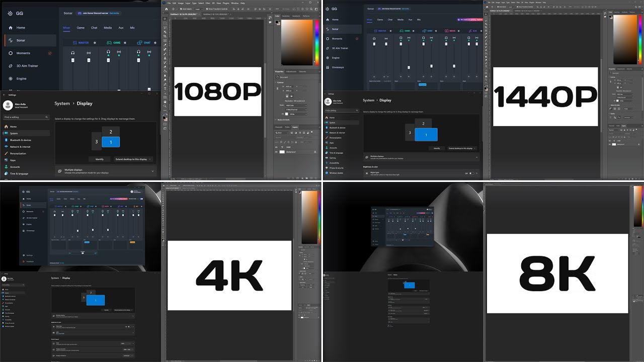This screenshot has height=362, width=644.
Task: Select Move tool in 1080P Photoshop toolbar
Action: click(165, 19)
